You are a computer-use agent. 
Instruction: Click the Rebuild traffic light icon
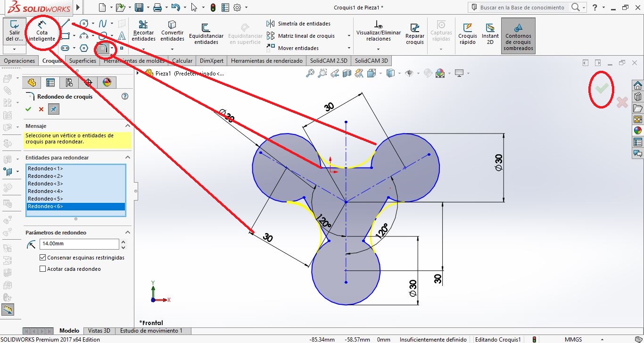tap(213, 8)
